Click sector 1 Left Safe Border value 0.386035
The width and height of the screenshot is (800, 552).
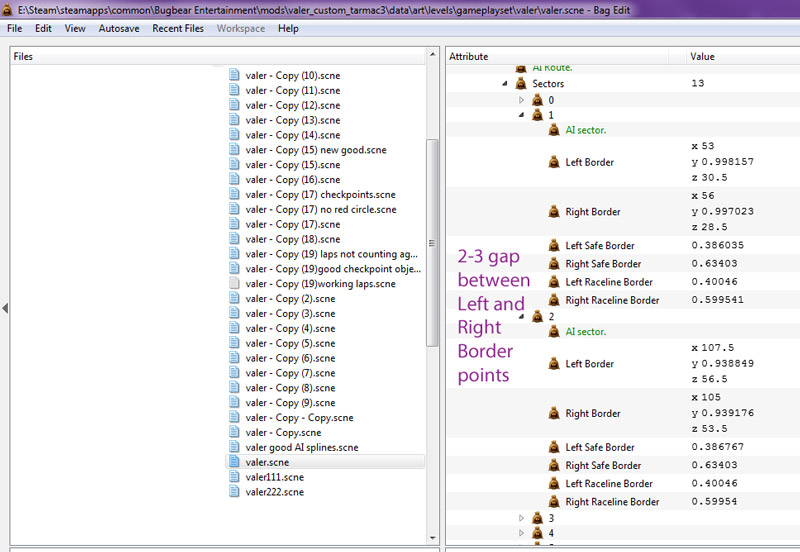(717, 245)
